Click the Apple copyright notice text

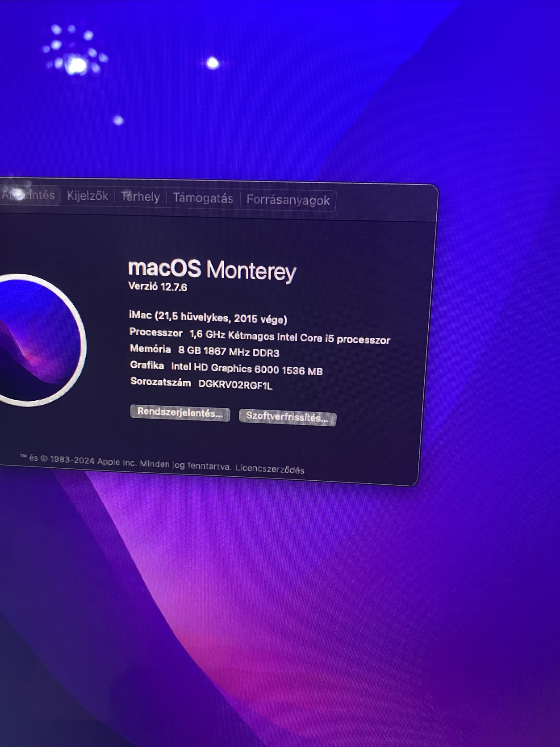(125, 462)
